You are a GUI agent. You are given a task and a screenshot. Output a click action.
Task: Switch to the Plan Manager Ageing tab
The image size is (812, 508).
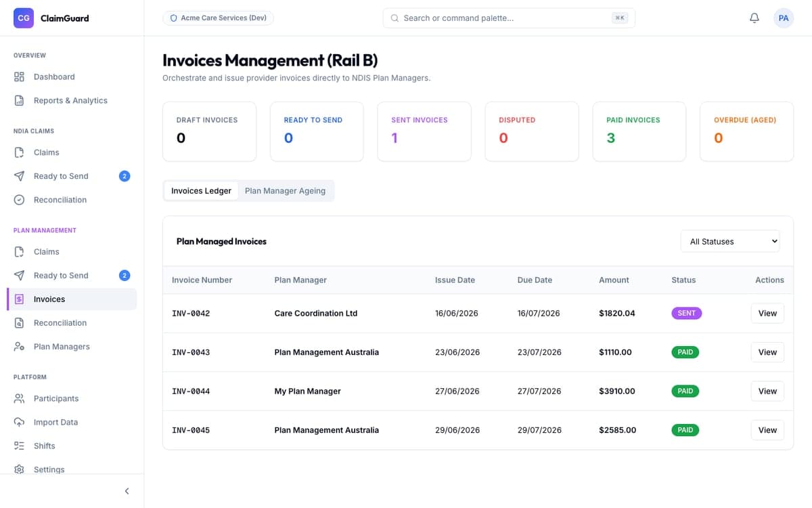pyautogui.click(x=285, y=191)
